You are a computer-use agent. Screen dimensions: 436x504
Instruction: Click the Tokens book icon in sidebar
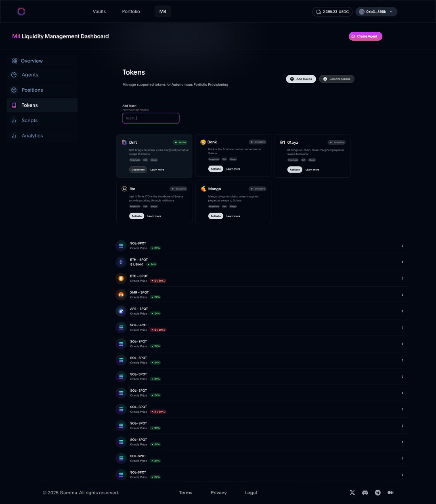coord(14,105)
